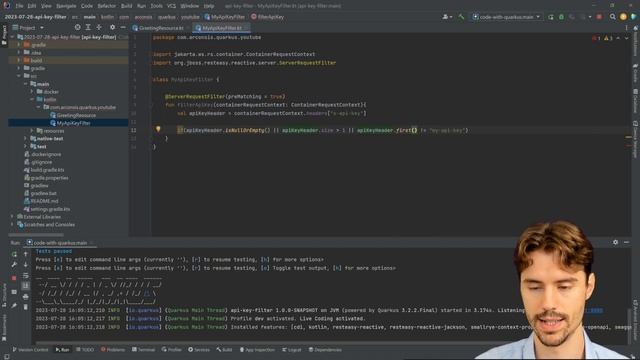Image resolution: width=640 pixels, height=360 pixels.
Task: Open Project panel settings gear
Action: click(x=112, y=27)
